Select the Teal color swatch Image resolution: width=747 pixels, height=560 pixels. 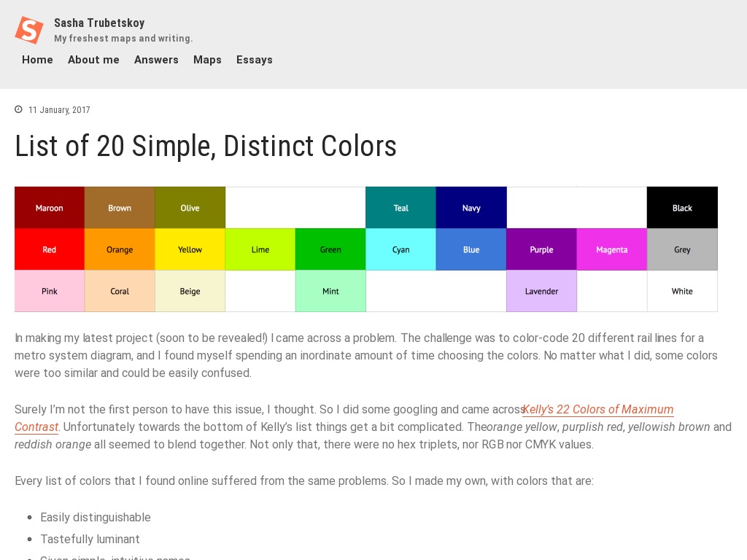400,208
